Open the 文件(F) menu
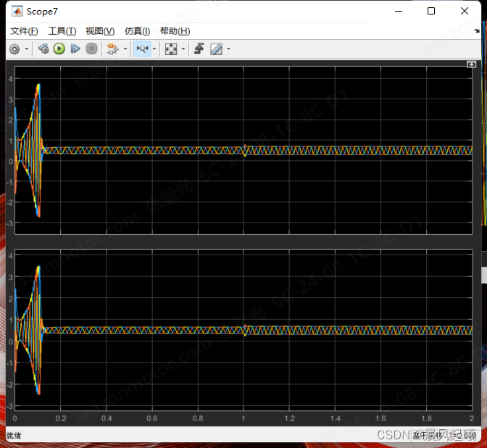The height and width of the screenshot is (448, 487). click(x=24, y=31)
